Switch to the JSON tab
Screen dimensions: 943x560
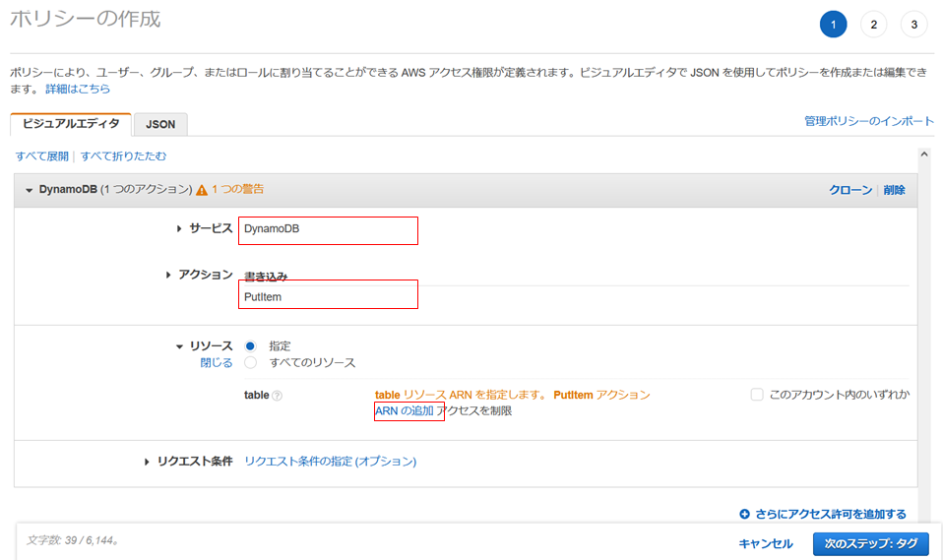click(x=160, y=125)
